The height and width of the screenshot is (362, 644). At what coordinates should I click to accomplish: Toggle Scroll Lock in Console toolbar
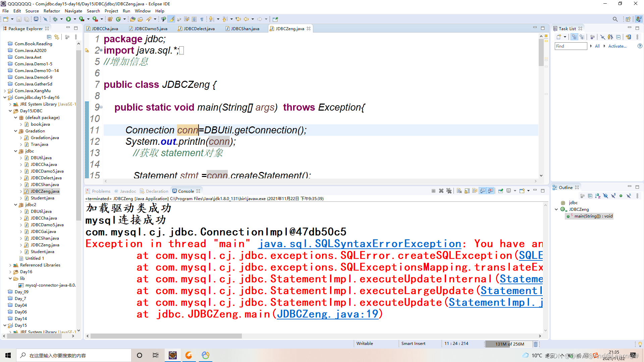coord(467,191)
